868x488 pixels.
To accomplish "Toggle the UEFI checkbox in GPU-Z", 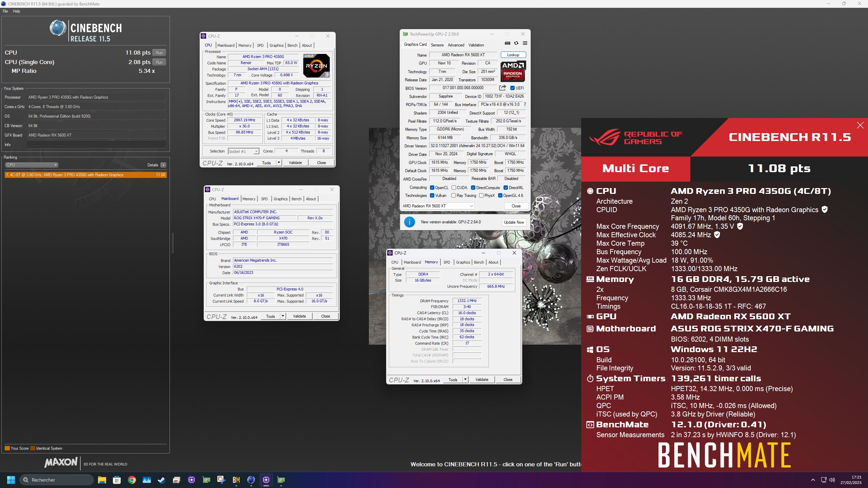I will tap(512, 88).
